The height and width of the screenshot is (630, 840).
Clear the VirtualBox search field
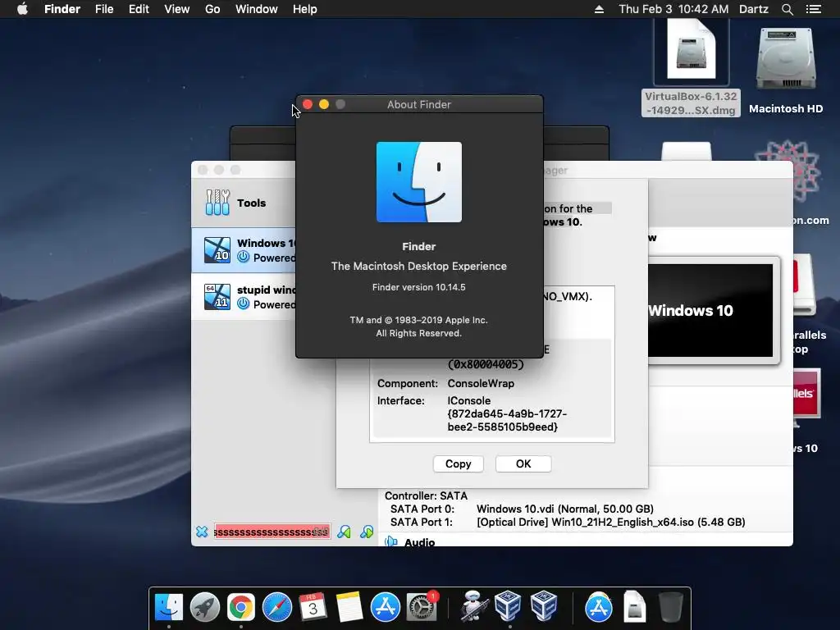pos(202,532)
